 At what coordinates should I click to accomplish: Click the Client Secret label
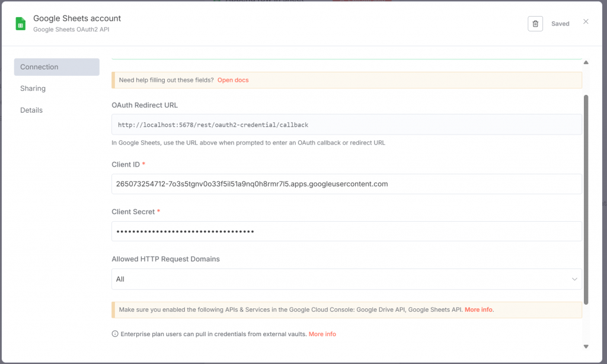tap(133, 212)
